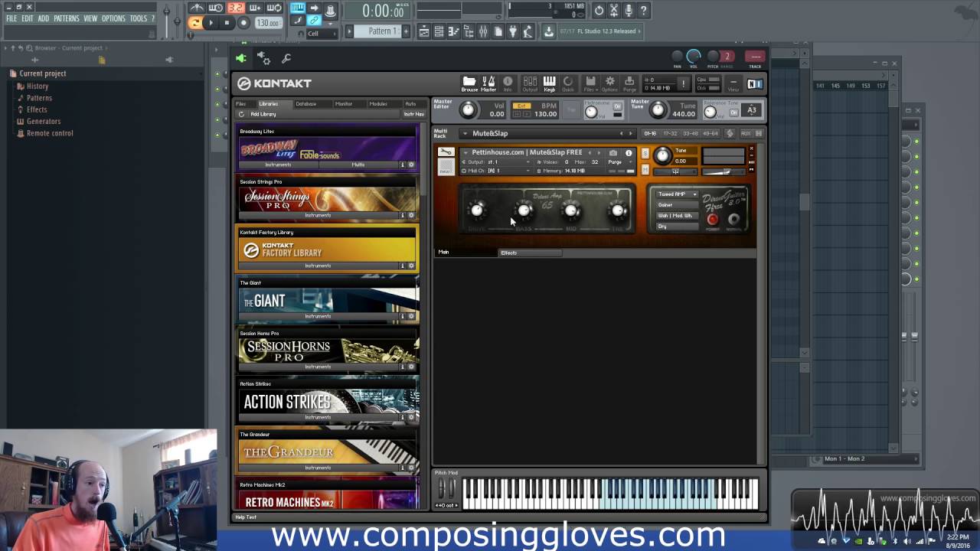Click the FL Studio record button

pos(243,23)
